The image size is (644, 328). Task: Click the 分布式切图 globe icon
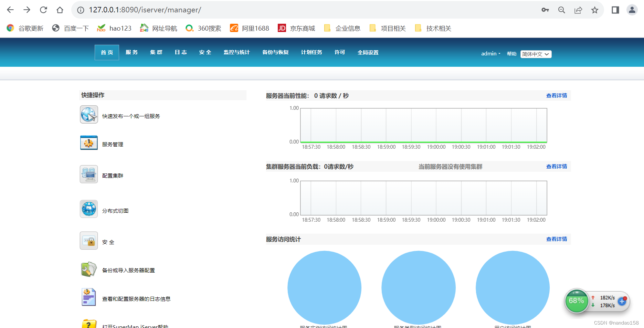pos(88,209)
